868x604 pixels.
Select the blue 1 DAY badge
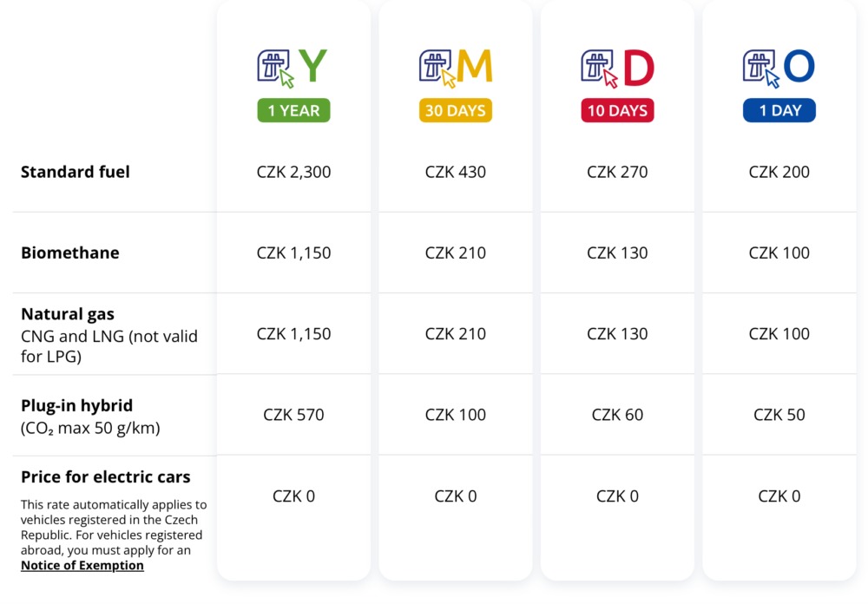[x=779, y=110]
